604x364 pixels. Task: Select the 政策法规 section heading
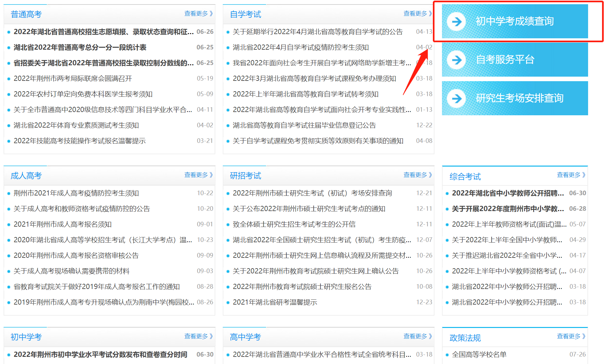(465, 338)
